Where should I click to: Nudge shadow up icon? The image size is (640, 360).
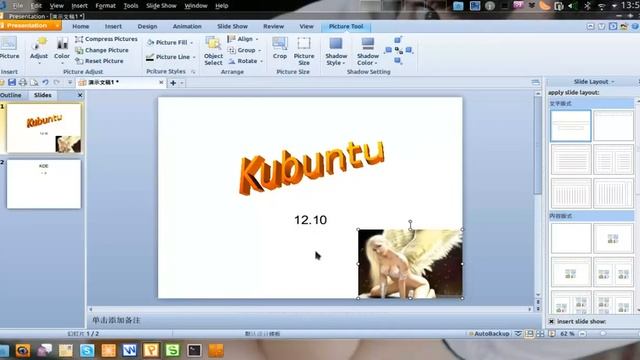pyautogui.click(x=398, y=40)
